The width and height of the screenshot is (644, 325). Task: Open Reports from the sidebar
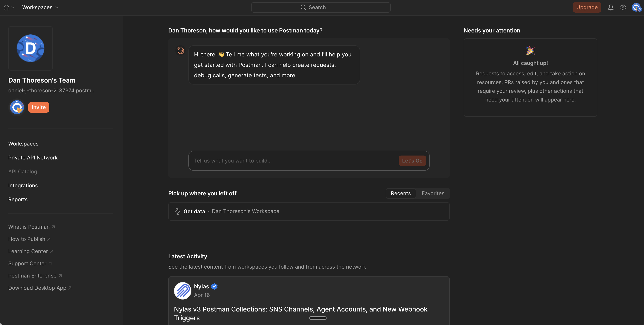(18, 199)
